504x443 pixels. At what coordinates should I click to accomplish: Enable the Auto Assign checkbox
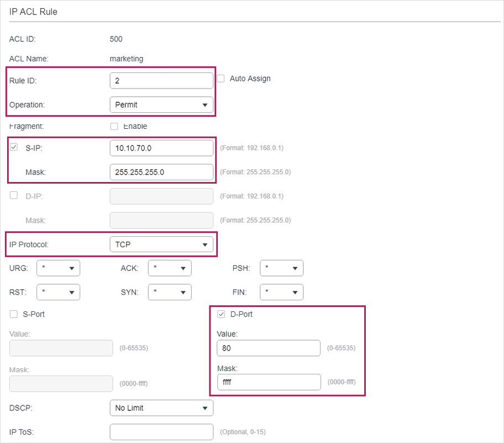[x=221, y=79]
